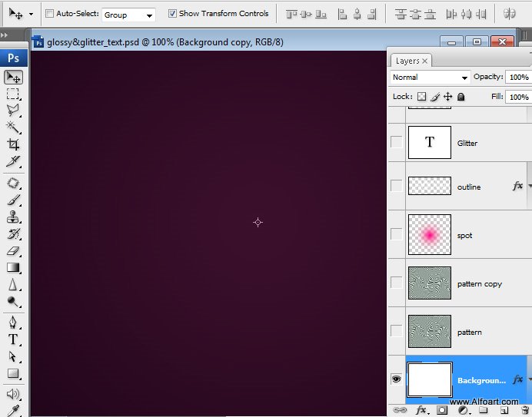This screenshot has width=532, height=417.
Task: Enable the Auto-Select checkbox
Action: [x=50, y=14]
